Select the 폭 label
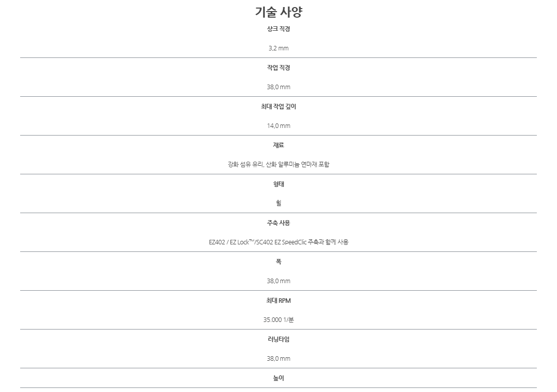Screen dimensions: 557x392 tap(278, 262)
